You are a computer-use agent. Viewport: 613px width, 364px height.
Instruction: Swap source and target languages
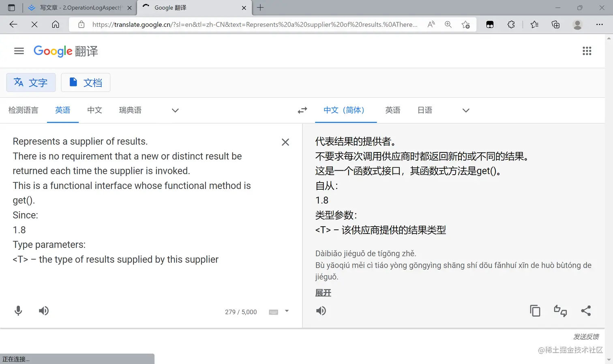pos(302,110)
